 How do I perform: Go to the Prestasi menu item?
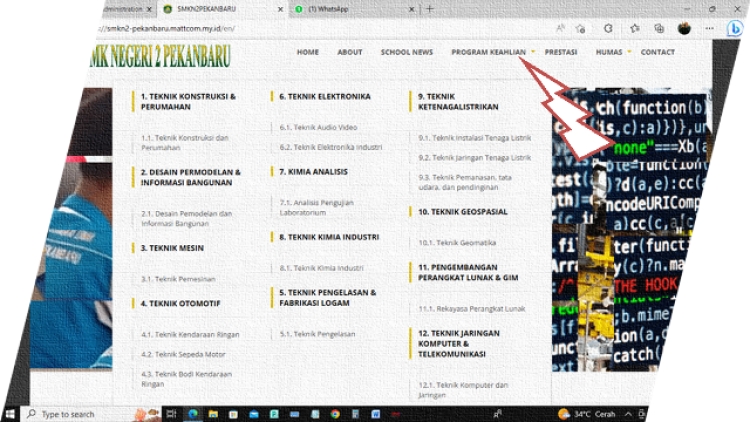(x=560, y=52)
